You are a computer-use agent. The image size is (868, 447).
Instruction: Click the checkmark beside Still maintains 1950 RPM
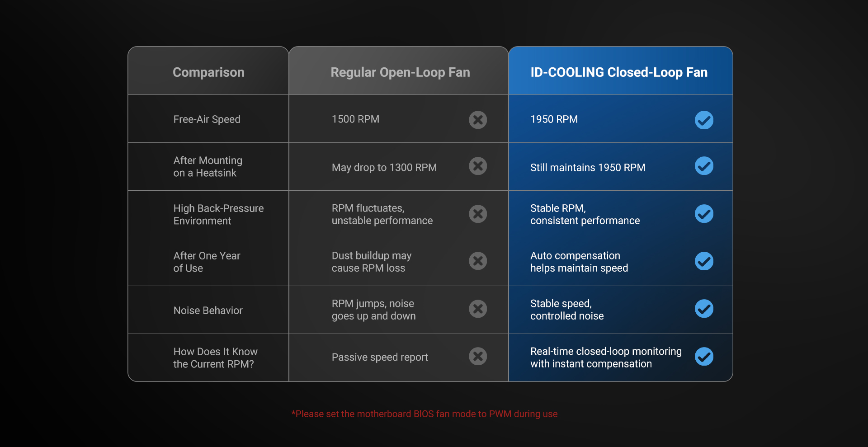click(x=704, y=166)
